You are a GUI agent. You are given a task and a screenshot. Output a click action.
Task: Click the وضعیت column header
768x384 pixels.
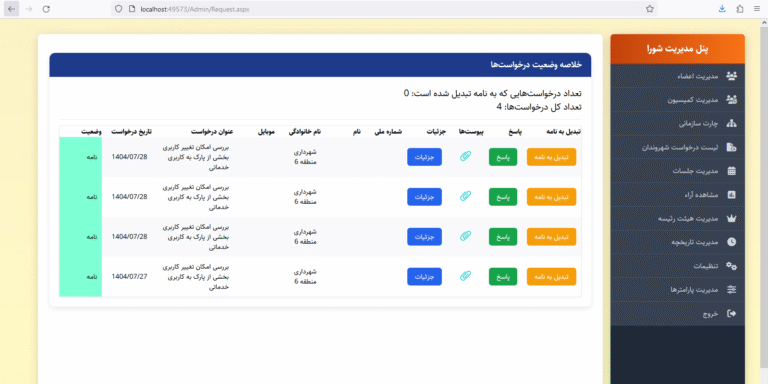coord(91,132)
